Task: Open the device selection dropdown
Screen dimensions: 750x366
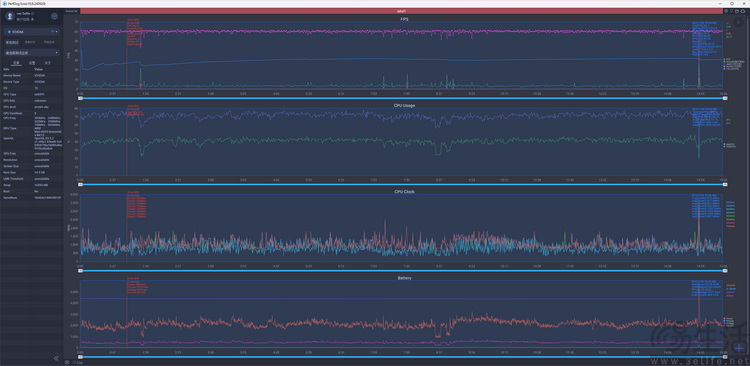Action: pyautogui.click(x=32, y=32)
